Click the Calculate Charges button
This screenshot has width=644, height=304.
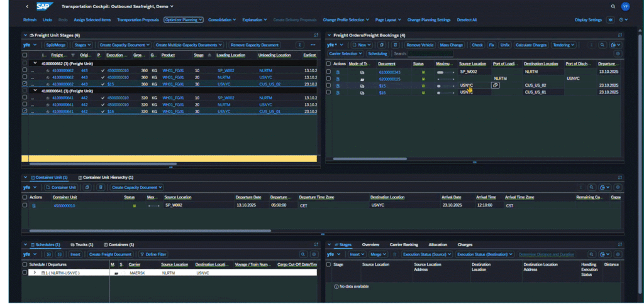point(531,45)
